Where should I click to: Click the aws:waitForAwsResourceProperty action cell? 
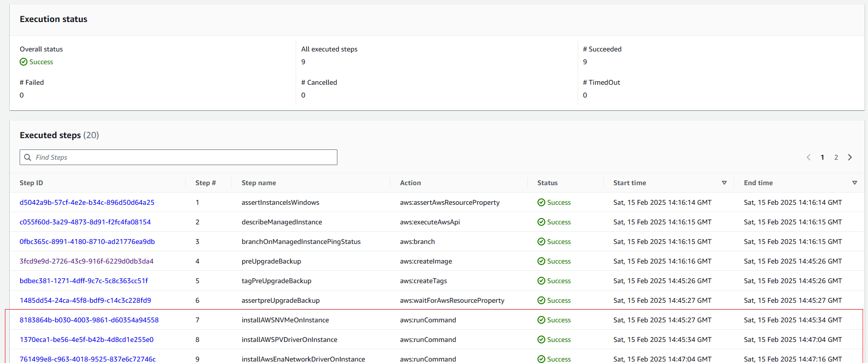point(452,300)
